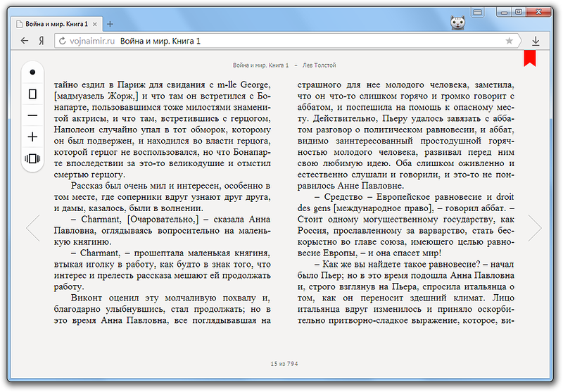The width and height of the screenshot is (563, 392).
Task: Open the browser menu icon in title bar
Action: [x=477, y=13]
